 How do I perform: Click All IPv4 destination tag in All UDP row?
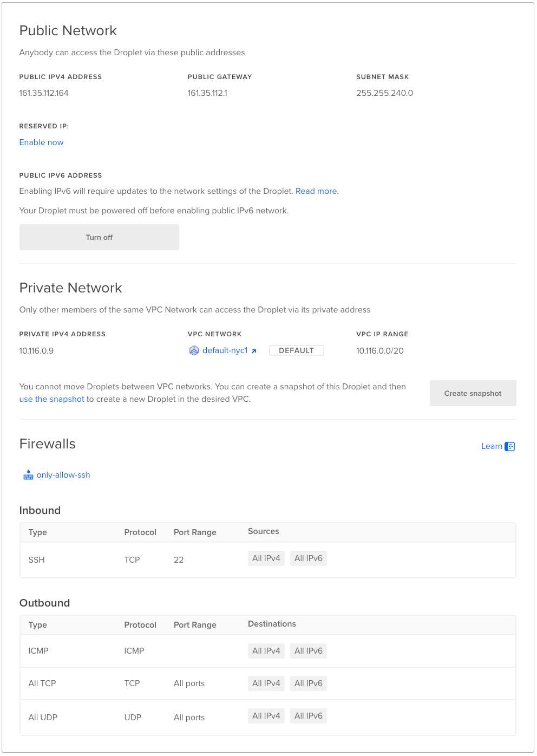(x=266, y=716)
